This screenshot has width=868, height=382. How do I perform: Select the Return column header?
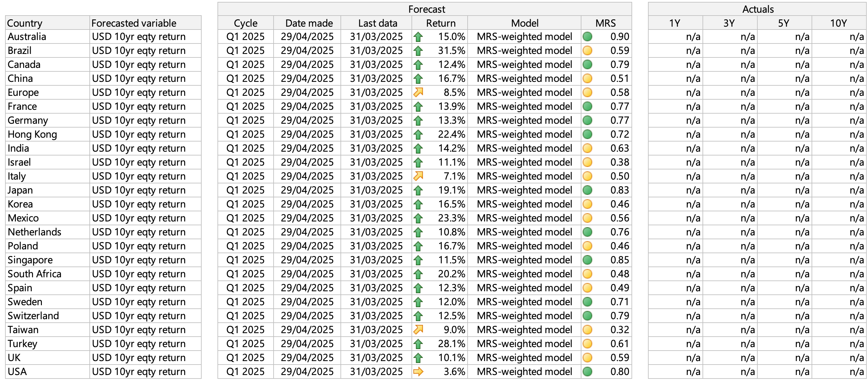point(440,23)
